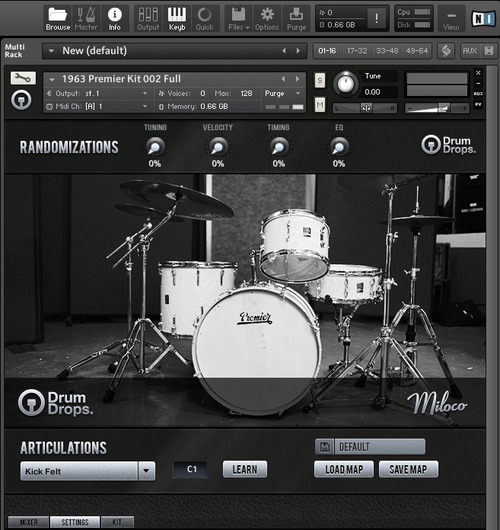Click the Premier kick drum in photo

click(257, 350)
